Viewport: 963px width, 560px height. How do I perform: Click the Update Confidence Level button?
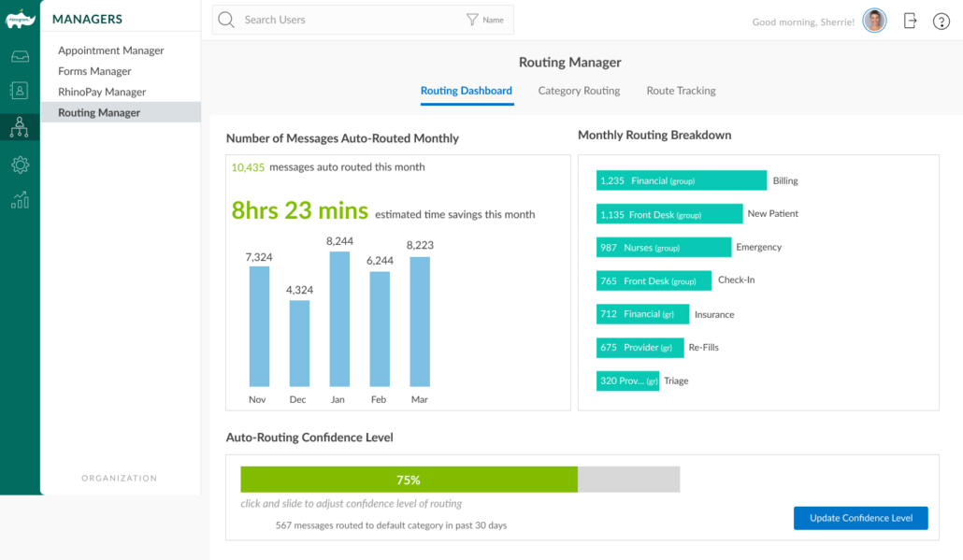point(860,518)
